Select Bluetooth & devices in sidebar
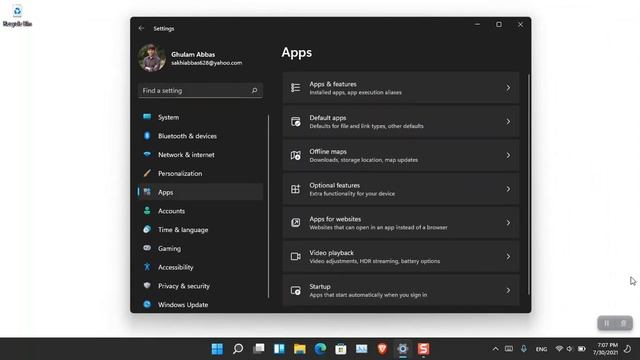 [x=200, y=136]
